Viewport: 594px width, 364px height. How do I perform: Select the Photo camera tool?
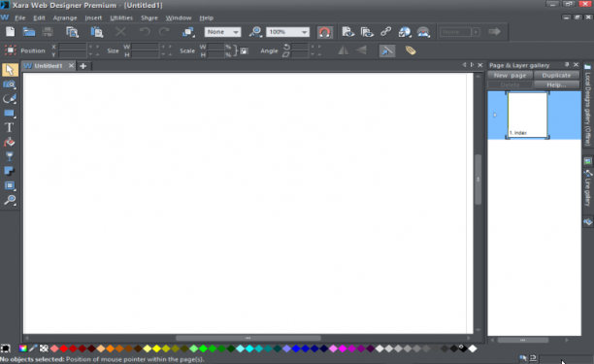[x=10, y=84]
